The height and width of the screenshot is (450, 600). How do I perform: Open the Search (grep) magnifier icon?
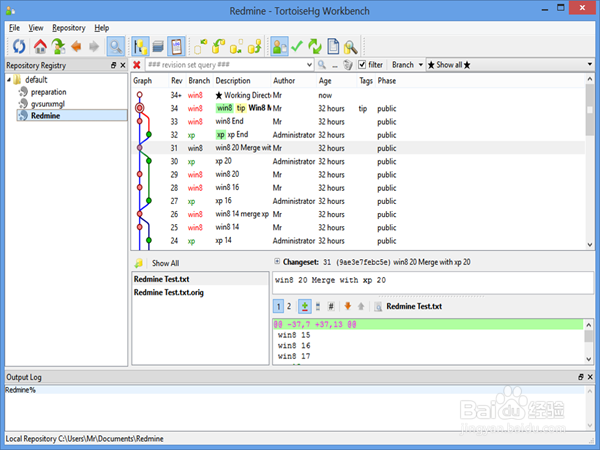pos(351,47)
